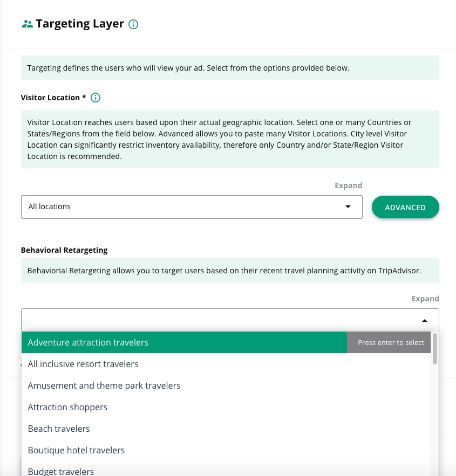This screenshot has width=456, height=476.
Task: Select Adventure attraction travelers option
Action: click(88, 342)
